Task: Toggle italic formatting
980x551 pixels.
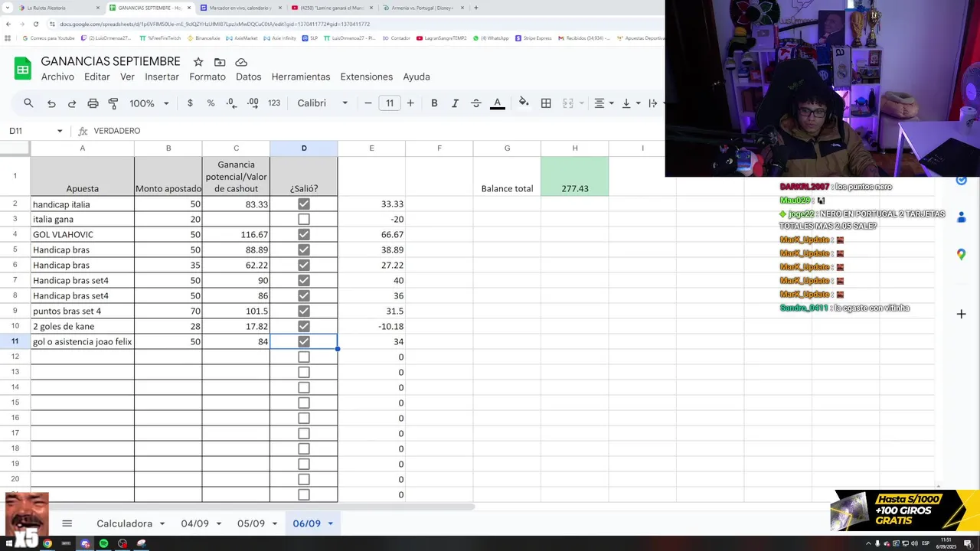Action: click(x=455, y=103)
